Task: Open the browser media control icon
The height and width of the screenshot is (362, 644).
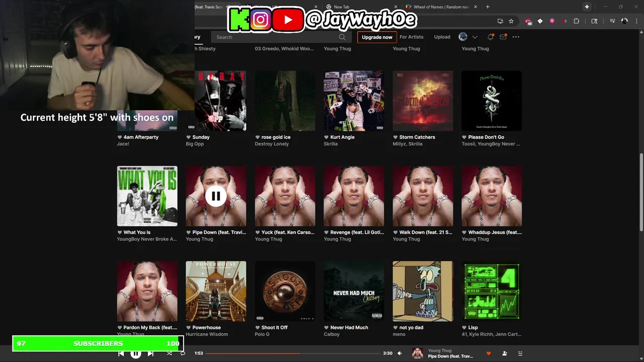Action: (x=612, y=21)
